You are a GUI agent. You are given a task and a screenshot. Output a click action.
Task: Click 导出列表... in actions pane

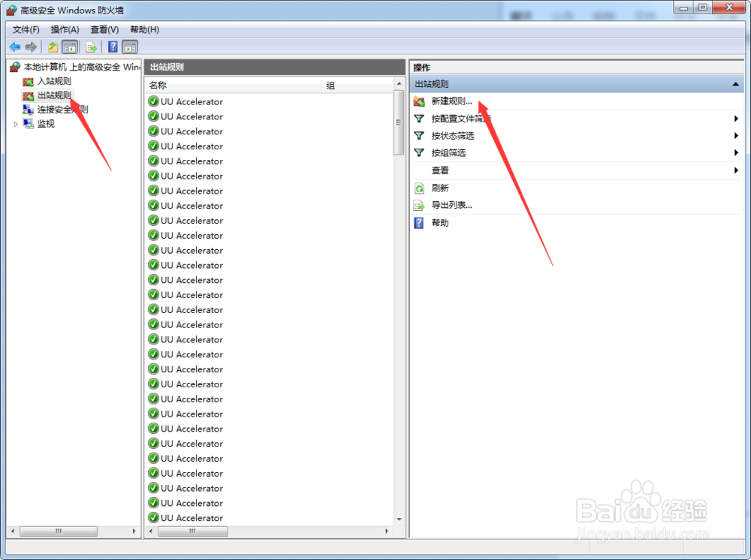[x=451, y=205]
